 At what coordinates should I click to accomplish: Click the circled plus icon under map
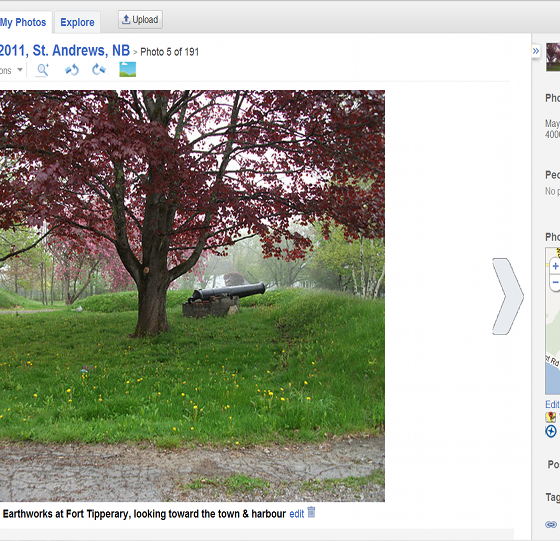pyautogui.click(x=551, y=431)
